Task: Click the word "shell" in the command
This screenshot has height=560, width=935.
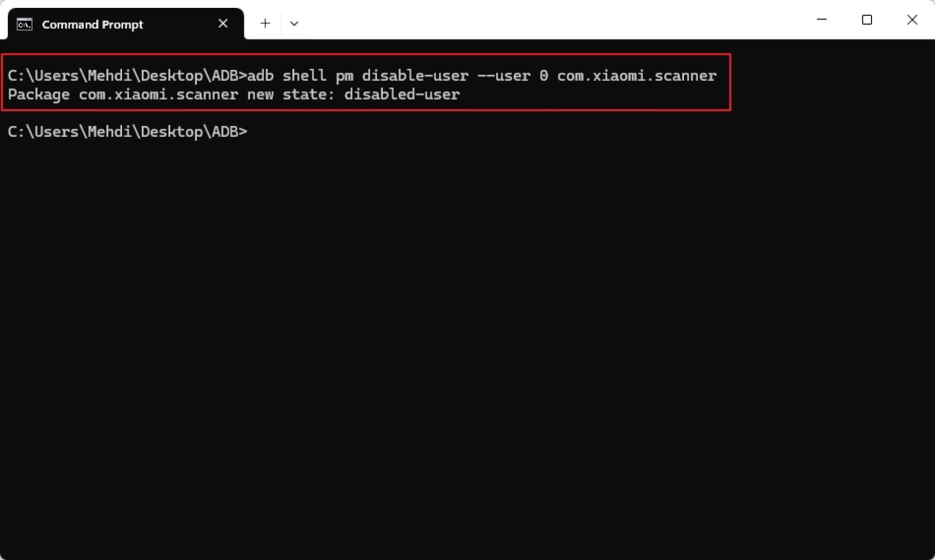Action: [x=304, y=75]
